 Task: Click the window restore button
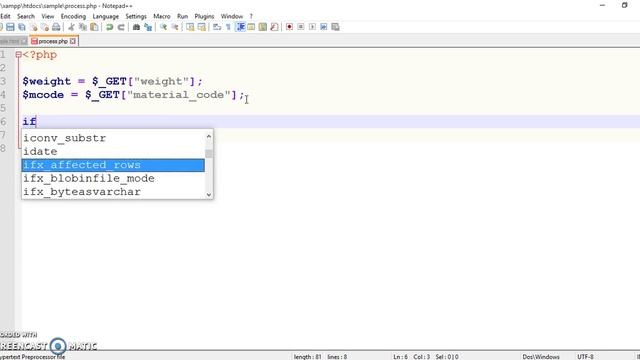624,5
